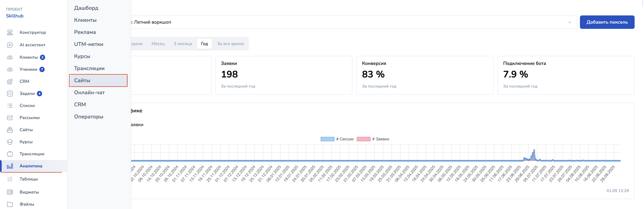This screenshot has height=209, width=644.
Task: Click the Виджеты sidebar icon
Action: point(10,192)
